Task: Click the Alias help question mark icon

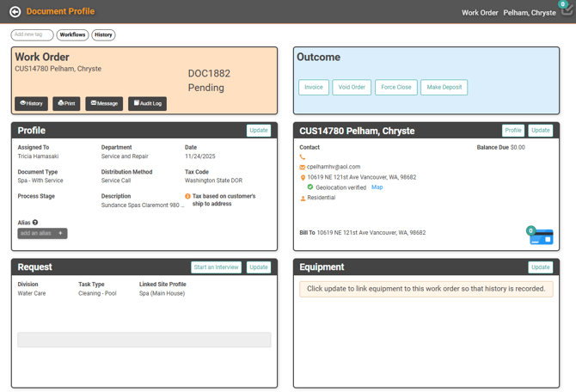Action: tap(35, 223)
